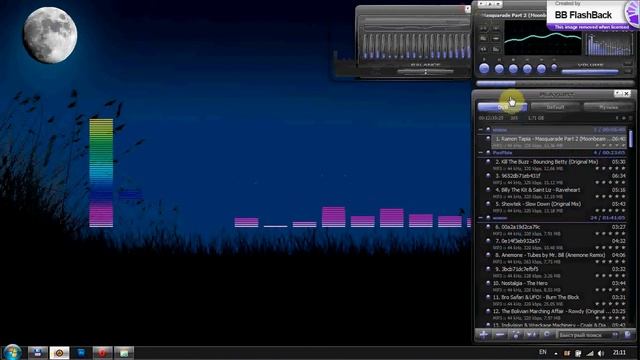640x360 pixels.
Task: Click the 21:11 clock in the taskbar
Action: pos(619,352)
